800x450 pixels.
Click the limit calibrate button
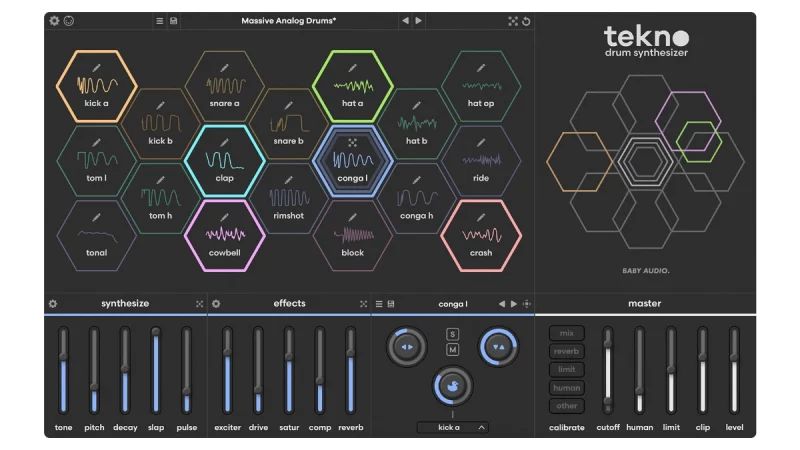pos(566,369)
